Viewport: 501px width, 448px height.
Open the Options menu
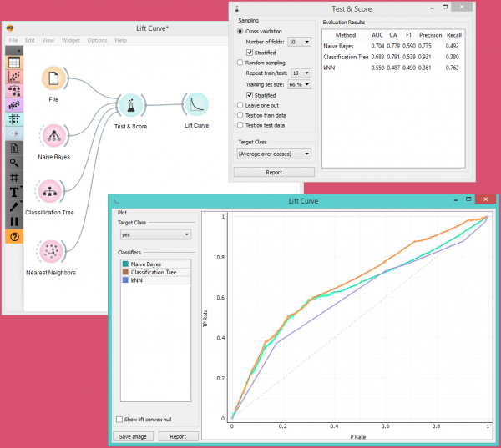click(97, 40)
